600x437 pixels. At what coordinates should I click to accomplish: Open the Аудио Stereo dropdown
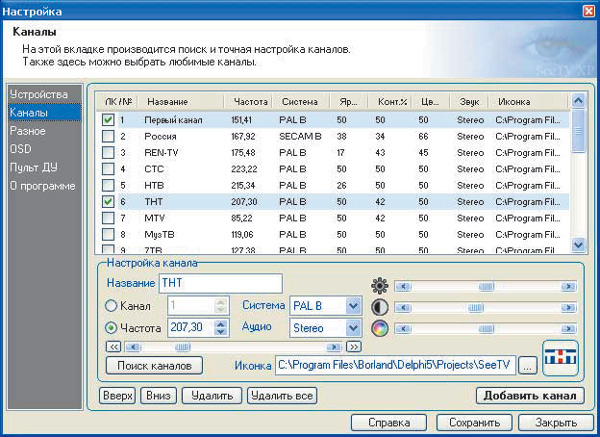pyautogui.click(x=353, y=328)
